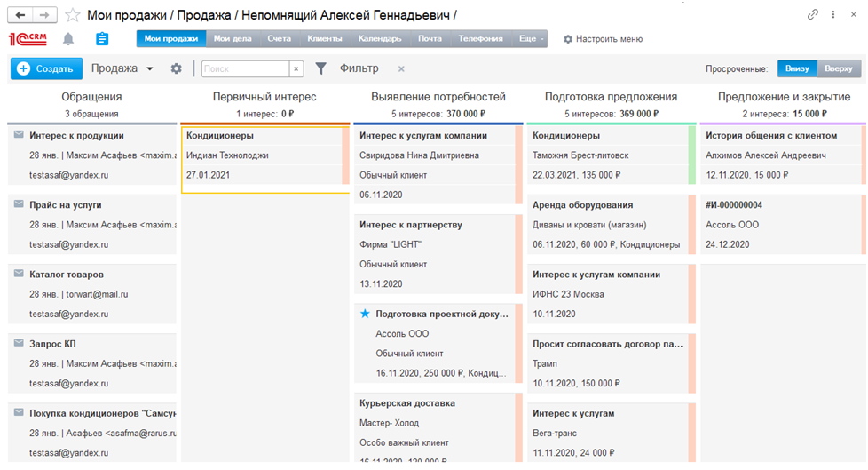Set overdue items to Внизу

pyautogui.click(x=797, y=68)
